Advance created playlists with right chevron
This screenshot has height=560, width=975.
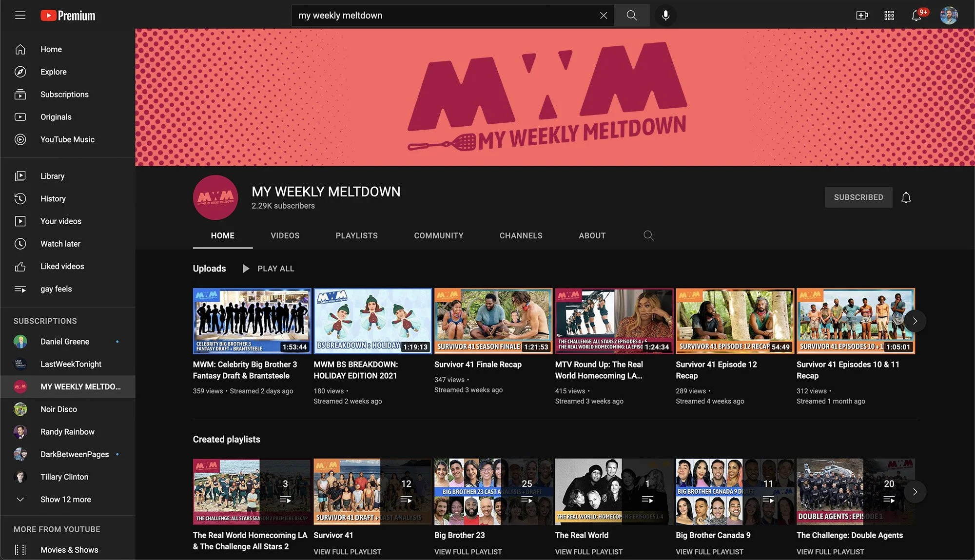915,492
